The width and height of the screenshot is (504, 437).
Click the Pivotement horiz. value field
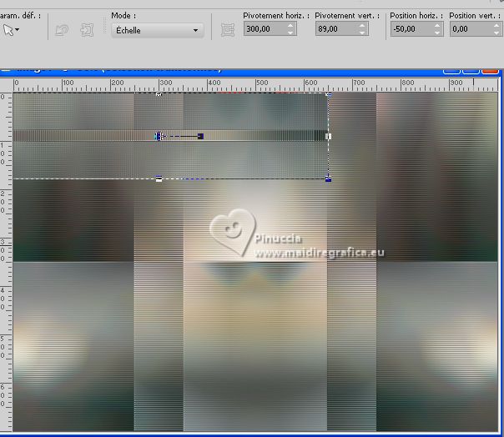tap(265, 29)
